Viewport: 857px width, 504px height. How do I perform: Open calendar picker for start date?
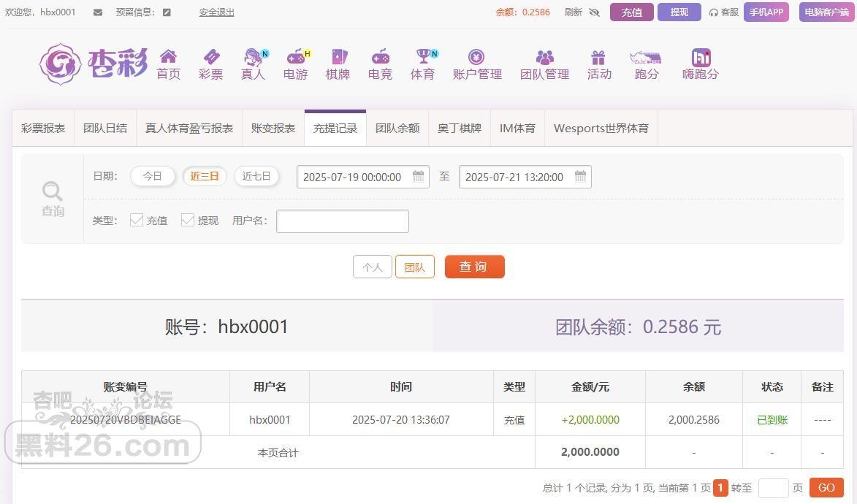(419, 176)
